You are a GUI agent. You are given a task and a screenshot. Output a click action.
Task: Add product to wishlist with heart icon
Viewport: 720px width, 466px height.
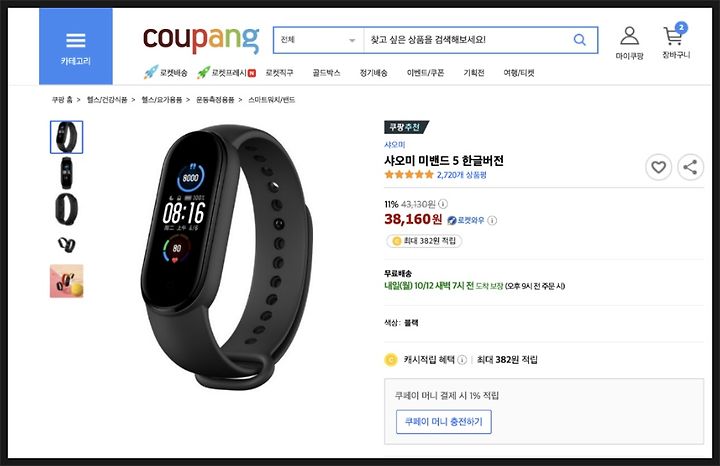click(x=658, y=167)
